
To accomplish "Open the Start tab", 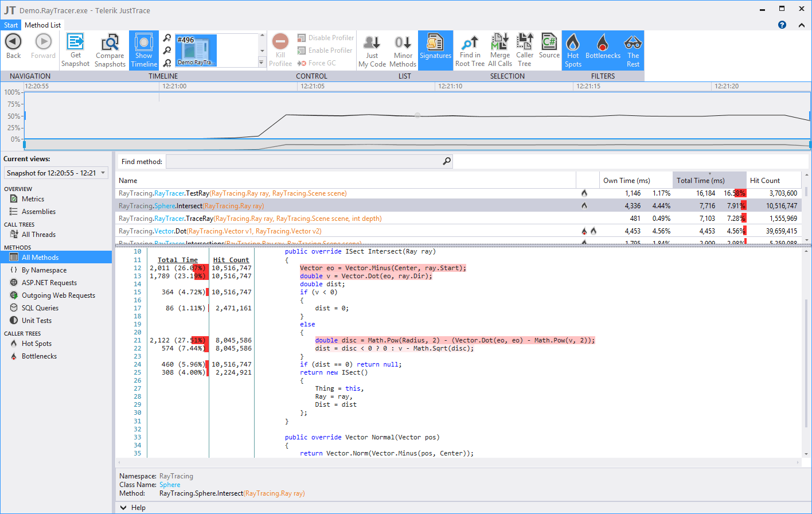I will point(11,25).
